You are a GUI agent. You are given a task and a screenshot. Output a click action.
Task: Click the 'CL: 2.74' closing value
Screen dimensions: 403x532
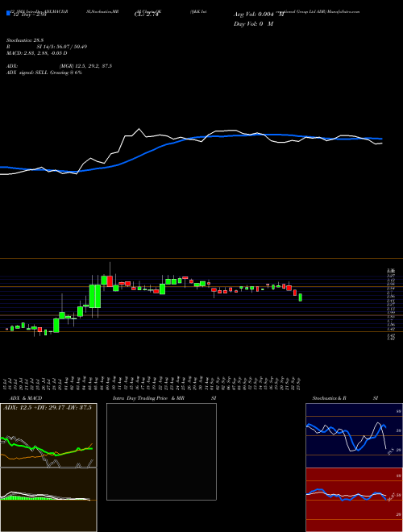pos(147,15)
